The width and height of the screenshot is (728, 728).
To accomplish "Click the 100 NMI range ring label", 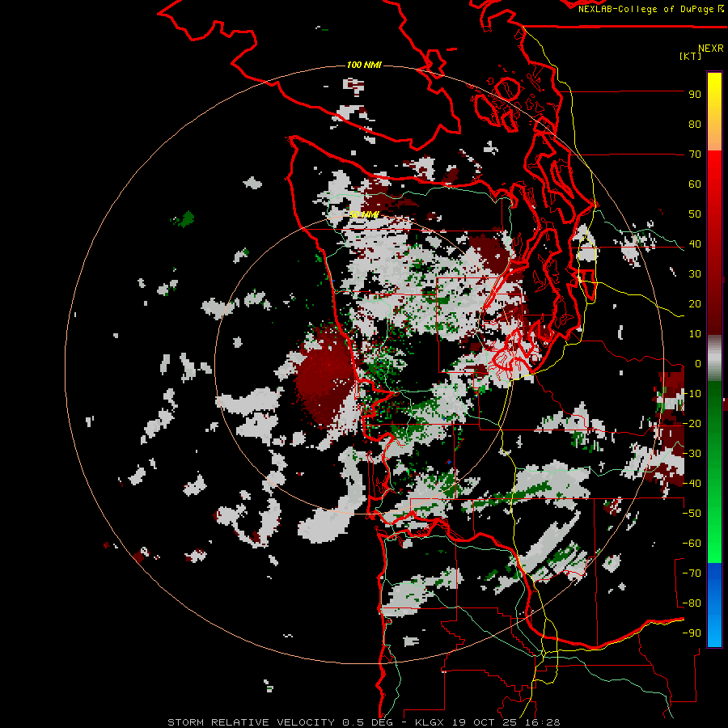I will click(364, 65).
